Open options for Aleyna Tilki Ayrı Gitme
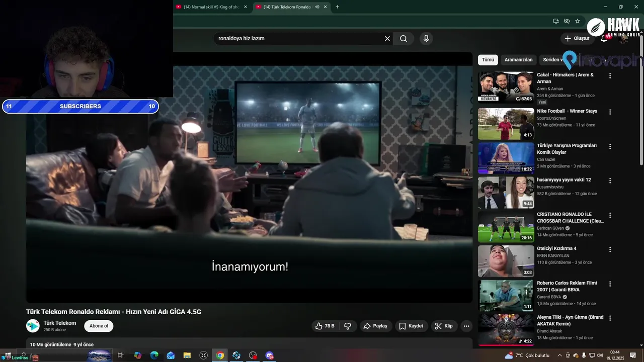Image resolution: width=644 pixels, height=362 pixels. pos(610,318)
